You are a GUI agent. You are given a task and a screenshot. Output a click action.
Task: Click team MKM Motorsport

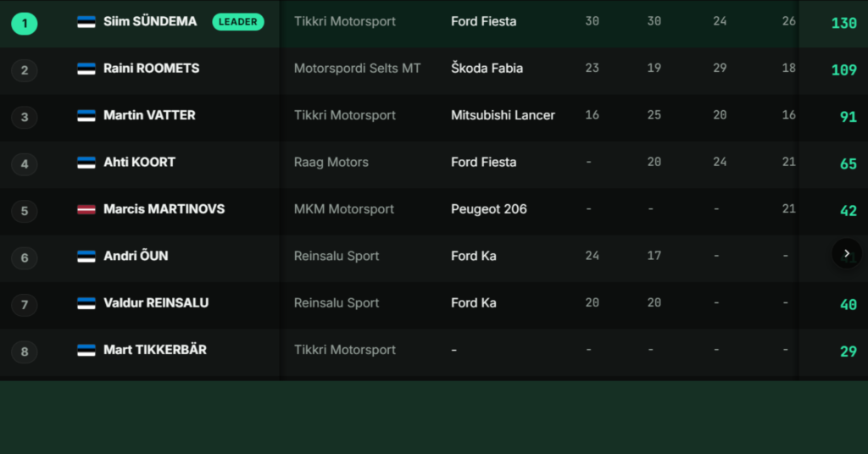[x=344, y=209]
